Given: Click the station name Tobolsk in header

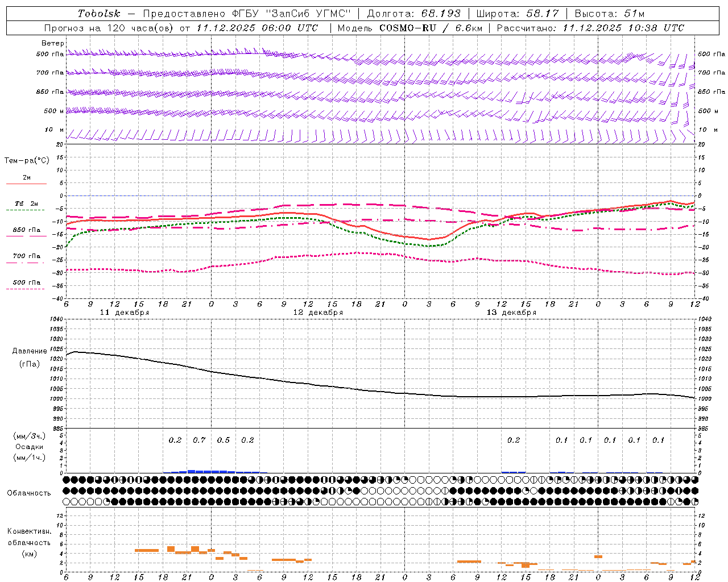Looking at the screenshot, I should pyautogui.click(x=99, y=14).
